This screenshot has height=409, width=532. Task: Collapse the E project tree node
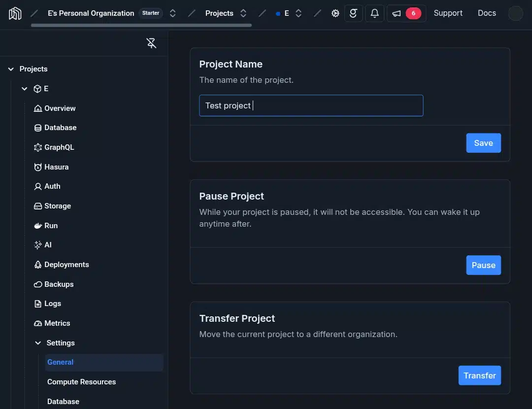click(25, 89)
